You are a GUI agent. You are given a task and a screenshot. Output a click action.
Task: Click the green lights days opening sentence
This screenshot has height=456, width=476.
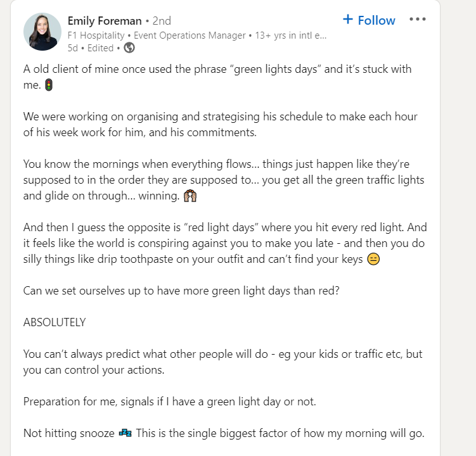coord(217,77)
